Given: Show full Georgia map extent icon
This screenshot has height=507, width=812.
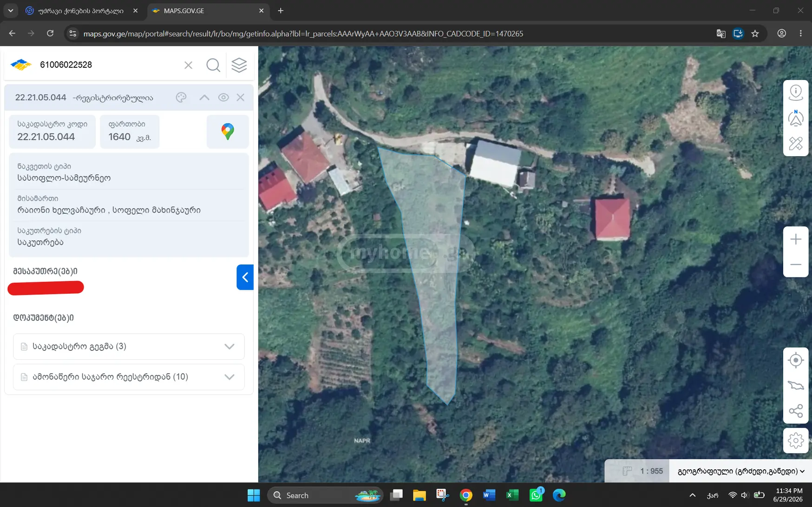Looking at the screenshot, I should (x=796, y=385).
